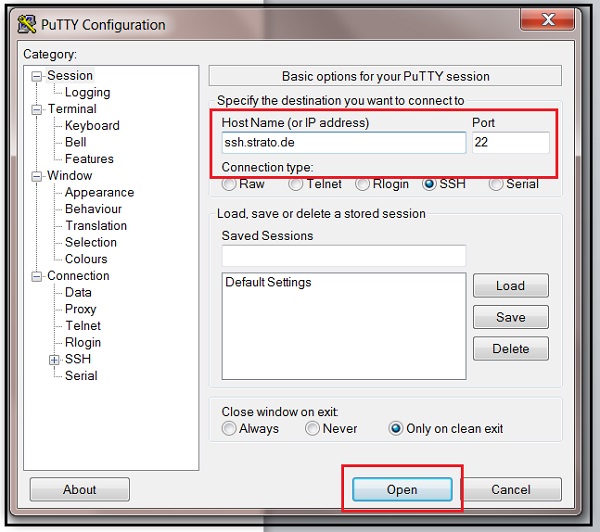
Task: Open SSH settings in tree
Action: pos(78,359)
